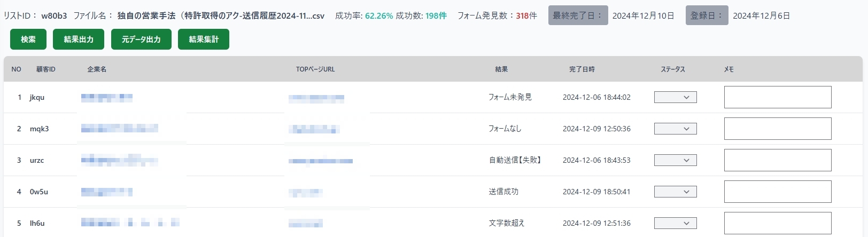
Task: Click the 結果出力 export button
Action: (79, 39)
